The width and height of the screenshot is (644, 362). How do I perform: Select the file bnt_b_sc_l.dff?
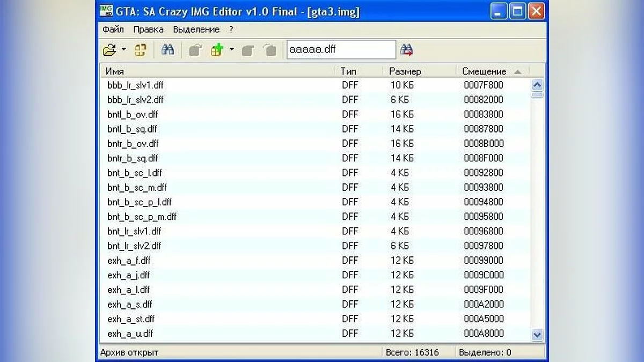point(135,173)
